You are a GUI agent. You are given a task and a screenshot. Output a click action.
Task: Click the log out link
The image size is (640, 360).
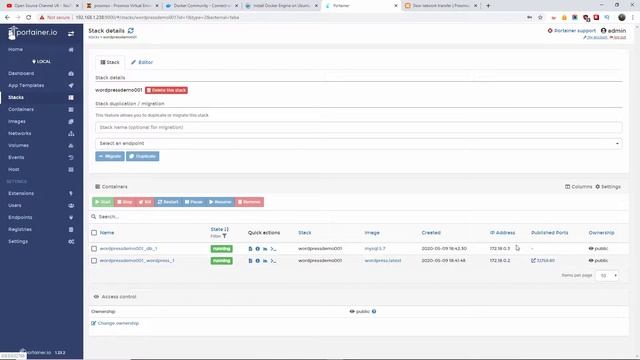click(x=618, y=37)
